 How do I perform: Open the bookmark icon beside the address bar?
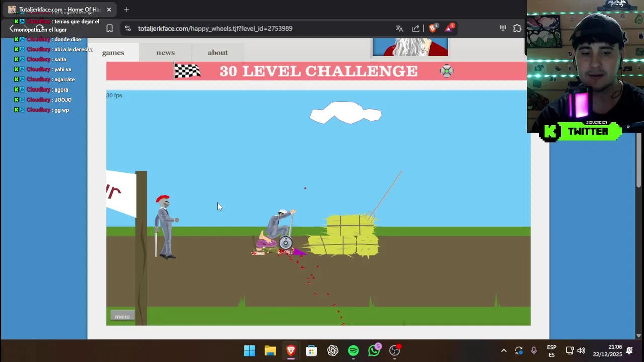(109, 28)
